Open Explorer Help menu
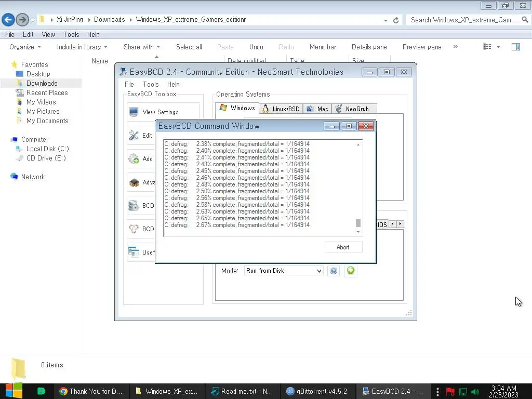This screenshot has width=532, height=399. pyautogui.click(x=93, y=35)
